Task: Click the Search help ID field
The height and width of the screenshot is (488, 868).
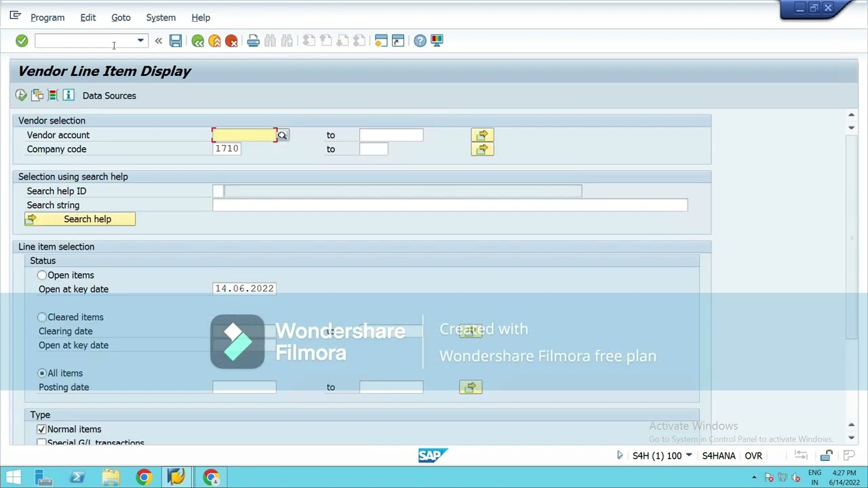Action: pyautogui.click(x=218, y=191)
